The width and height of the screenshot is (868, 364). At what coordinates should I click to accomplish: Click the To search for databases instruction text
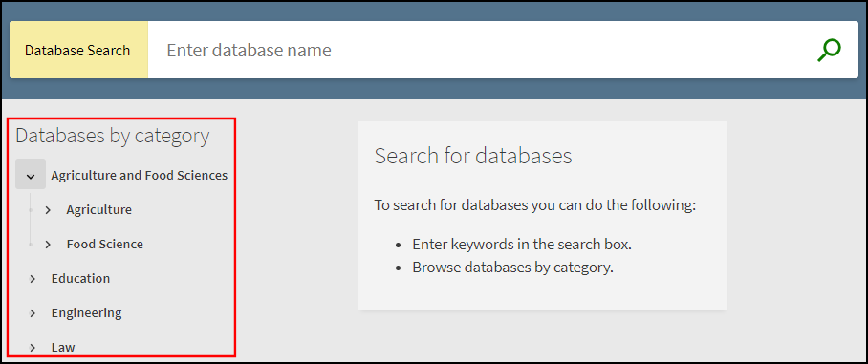pyautogui.click(x=534, y=205)
